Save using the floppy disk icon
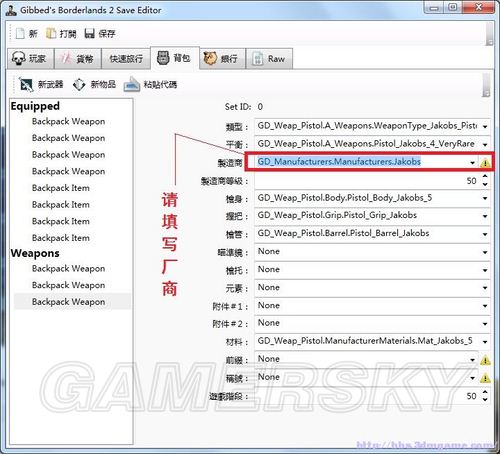 89,33
